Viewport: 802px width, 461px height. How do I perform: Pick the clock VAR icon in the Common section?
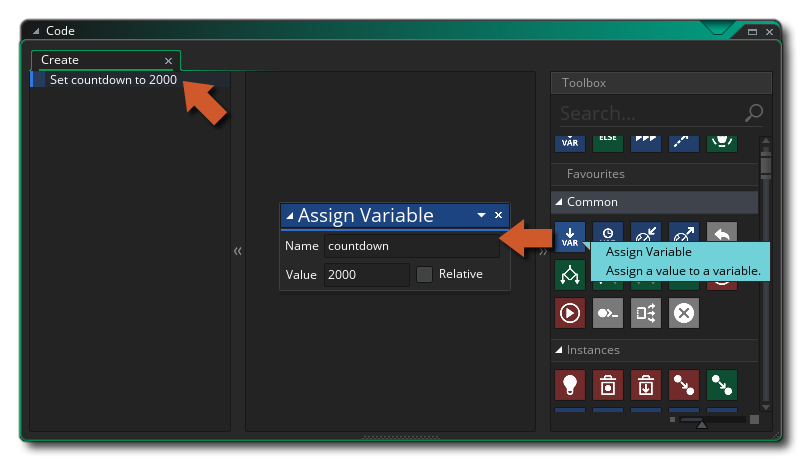608,232
